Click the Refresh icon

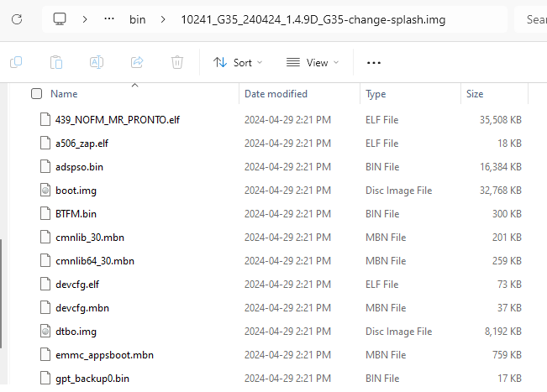click(16, 18)
